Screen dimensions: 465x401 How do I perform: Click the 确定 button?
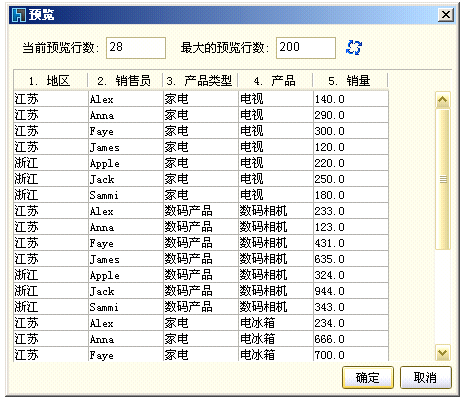coord(368,378)
